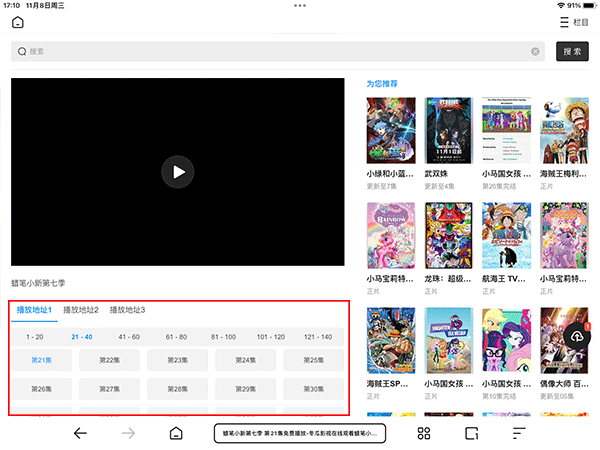Open the 武双姝 poster thumbnail
The height and width of the screenshot is (450, 600).
pos(447,129)
